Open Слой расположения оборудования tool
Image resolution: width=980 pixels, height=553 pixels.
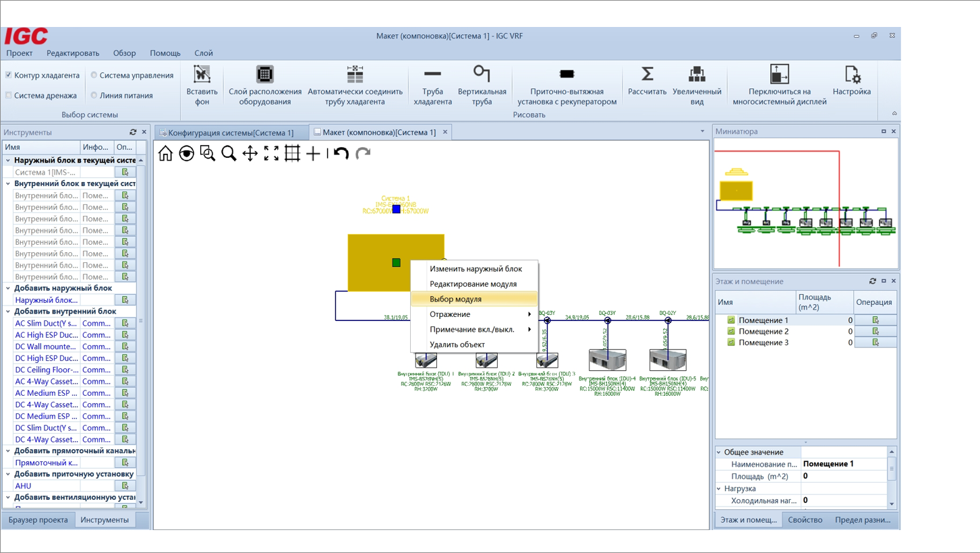coord(264,74)
